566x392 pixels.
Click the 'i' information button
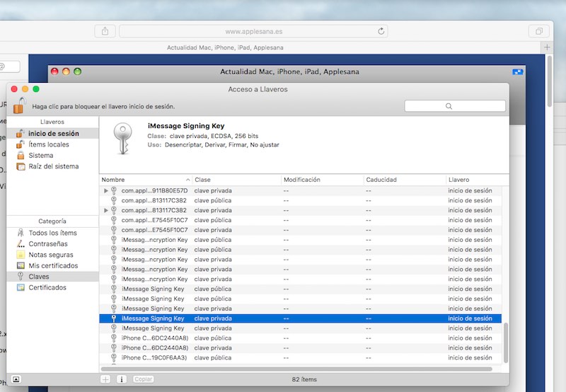(x=122, y=379)
